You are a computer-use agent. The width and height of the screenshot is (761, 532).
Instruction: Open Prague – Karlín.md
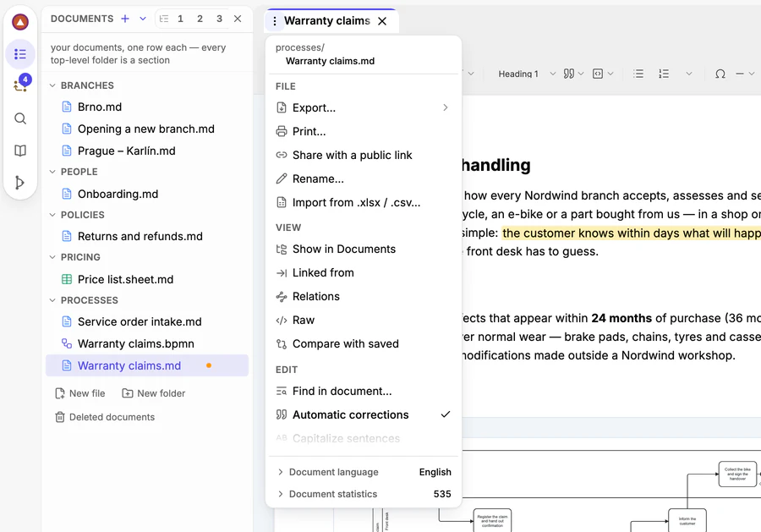point(147,151)
